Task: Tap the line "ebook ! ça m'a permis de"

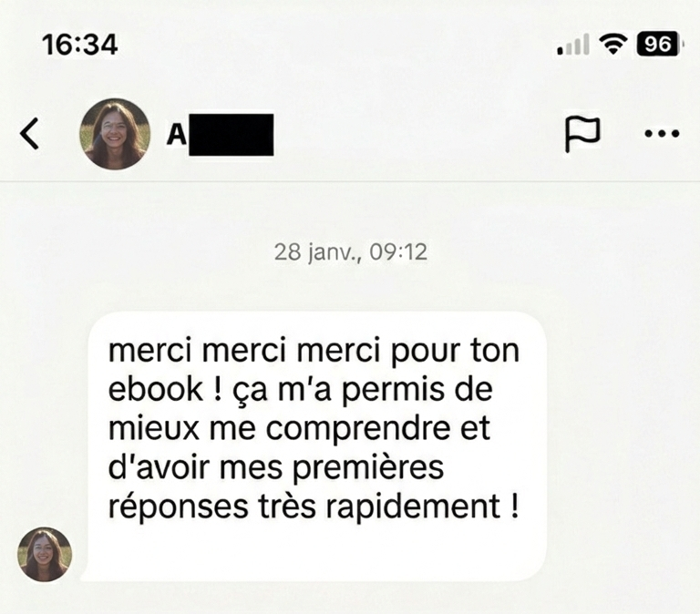Action: coord(301,390)
